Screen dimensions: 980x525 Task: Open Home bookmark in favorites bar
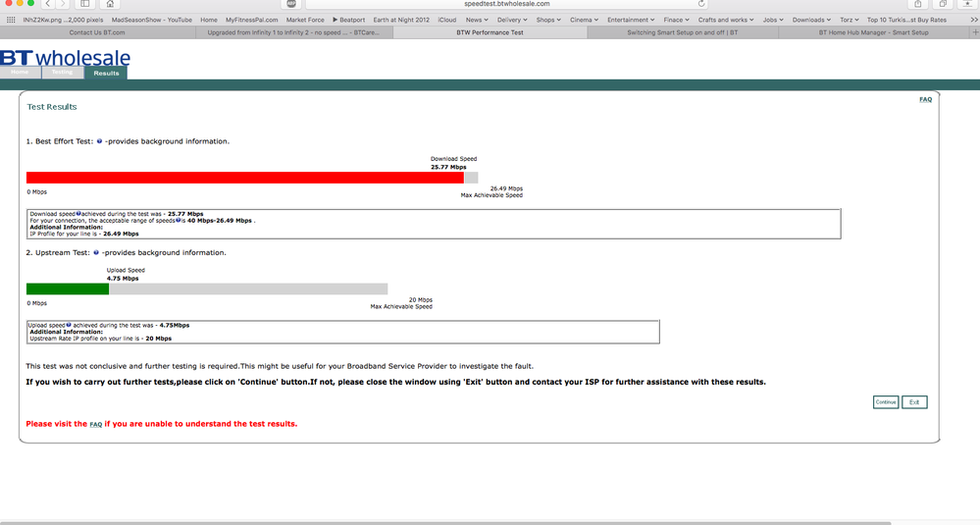209,20
